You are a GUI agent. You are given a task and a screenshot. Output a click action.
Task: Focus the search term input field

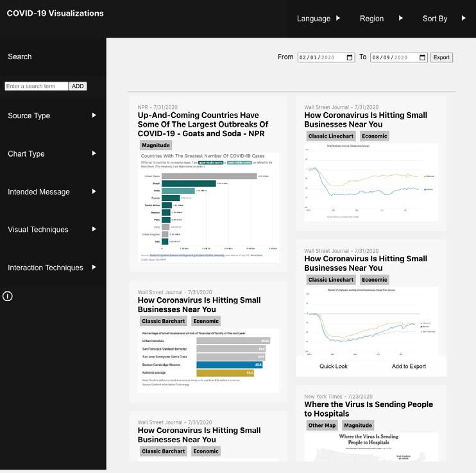pos(37,86)
